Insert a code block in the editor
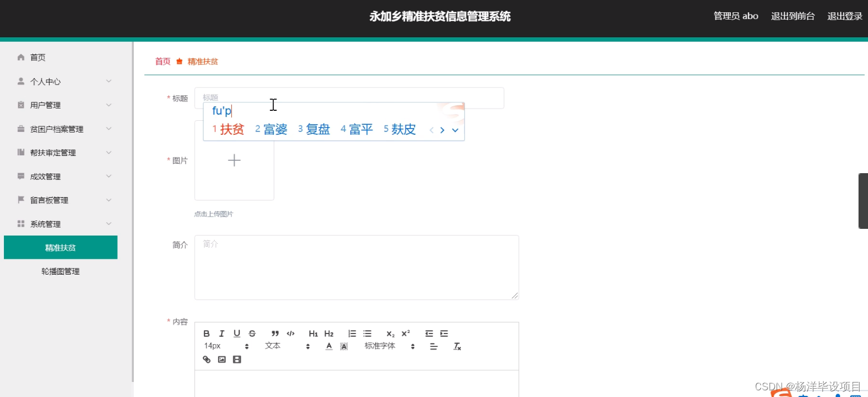 (x=290, y=334)
